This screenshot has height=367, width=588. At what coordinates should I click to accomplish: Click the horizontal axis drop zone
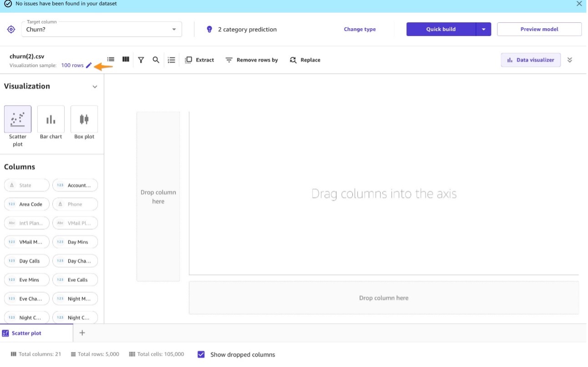click(384, 298)
